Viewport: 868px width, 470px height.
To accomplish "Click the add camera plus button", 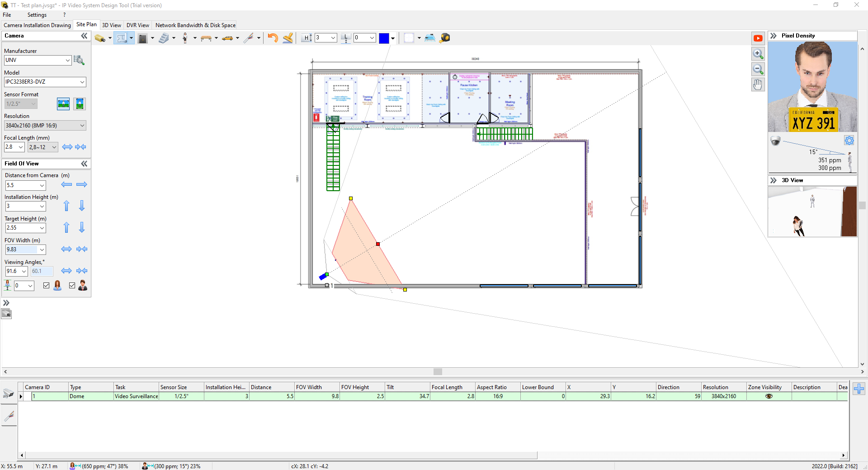I will [x=859, y=389].
